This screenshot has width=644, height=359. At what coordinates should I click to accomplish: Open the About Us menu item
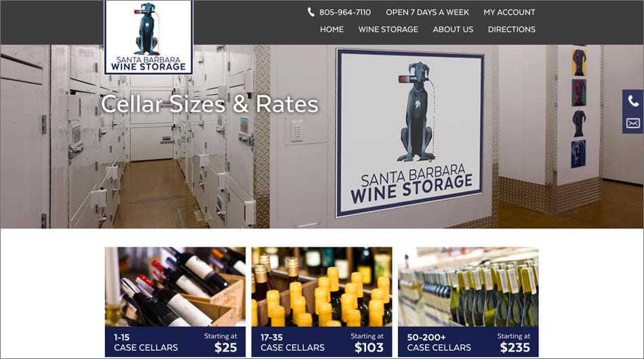click(x=453, y=30)
